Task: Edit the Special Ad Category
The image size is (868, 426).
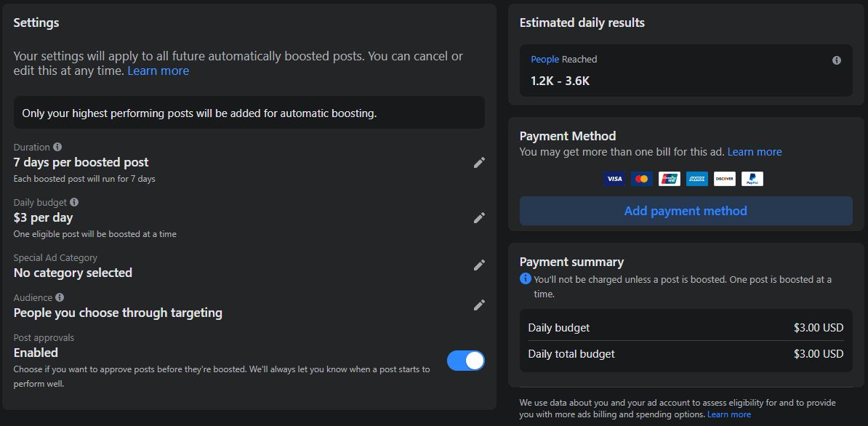Action: coord(479,265)
